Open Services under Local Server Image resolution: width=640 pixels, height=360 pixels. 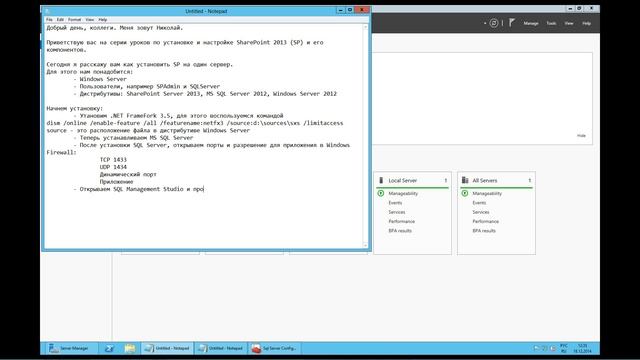[397, 212]
